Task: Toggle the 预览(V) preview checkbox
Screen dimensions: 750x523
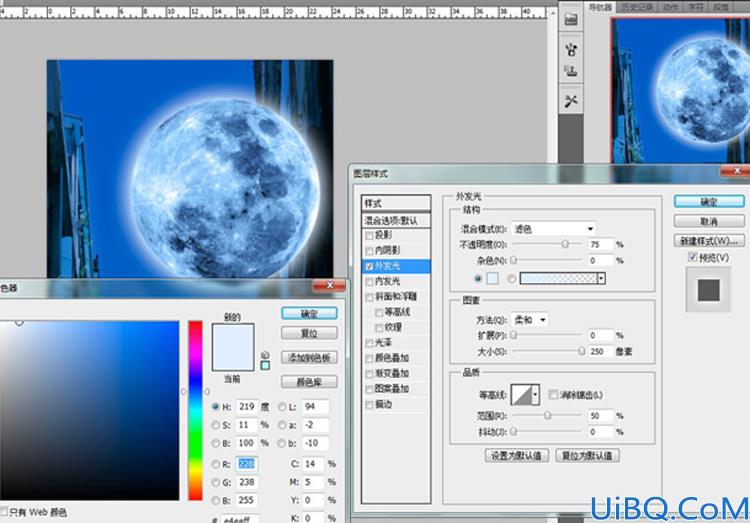Action: pyautogui.click(x=692, y=257)
